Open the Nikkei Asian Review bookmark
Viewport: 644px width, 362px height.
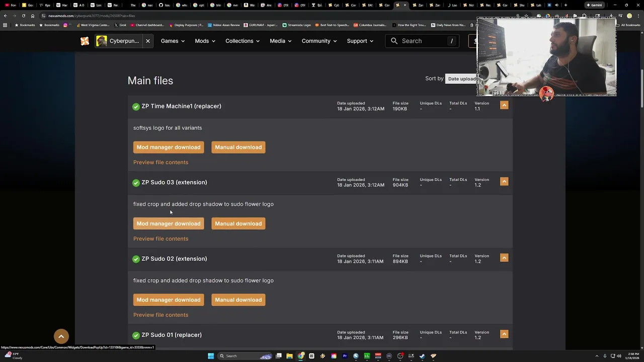224,25
